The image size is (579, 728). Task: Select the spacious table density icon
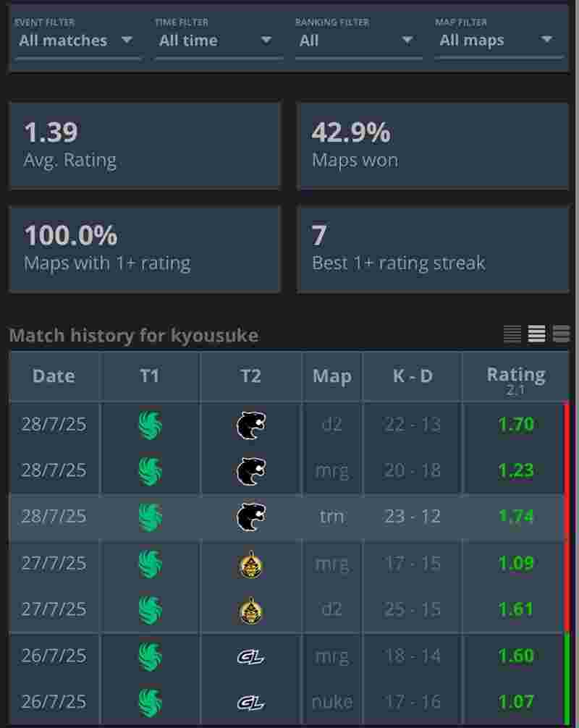(561, 334)
